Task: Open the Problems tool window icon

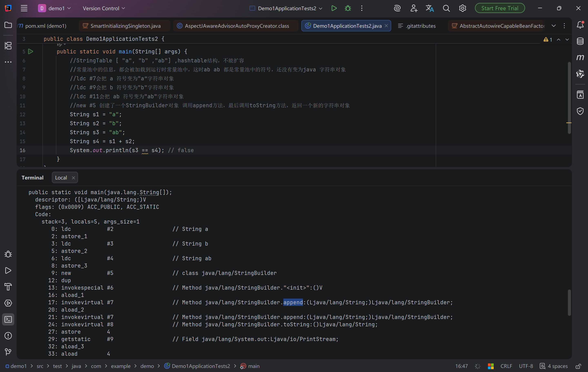Action: click(x=8, y=336)
